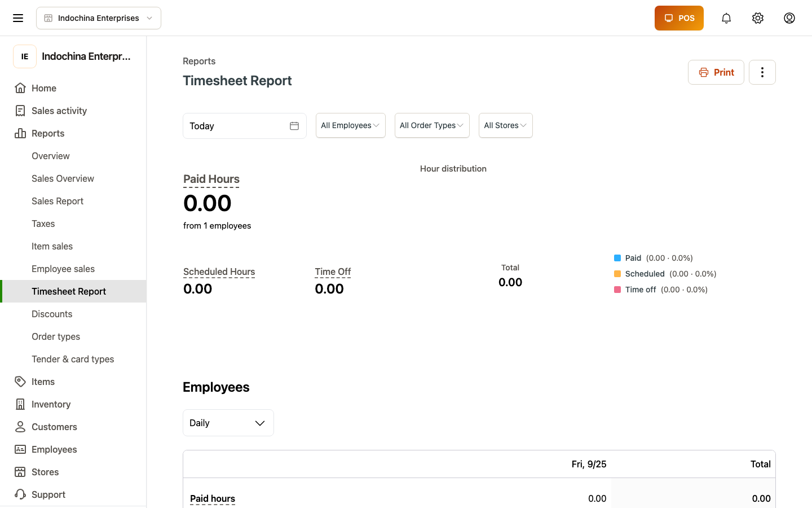
Task: Open the All Employees filter dropdown
Action: pos(351,125)
